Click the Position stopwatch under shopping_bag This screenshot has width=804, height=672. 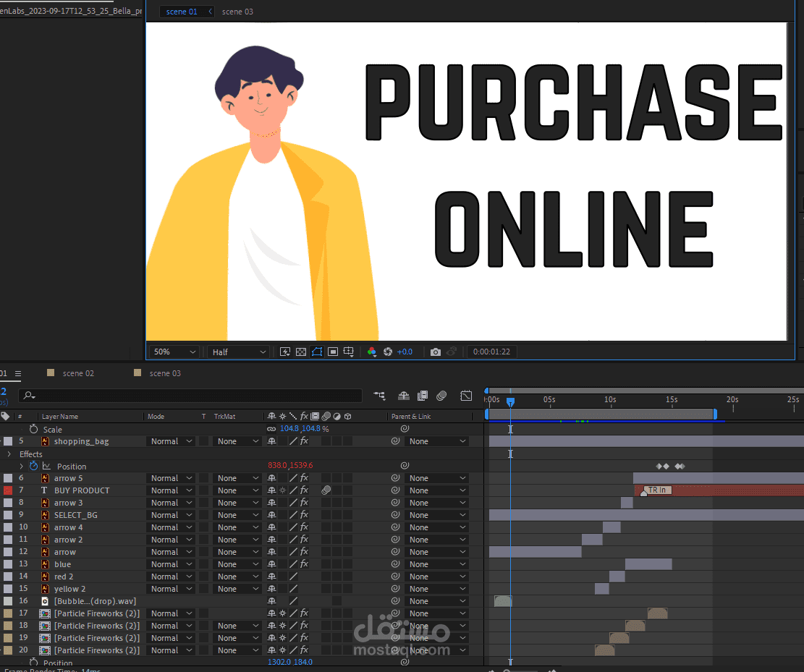click(34, 466)
